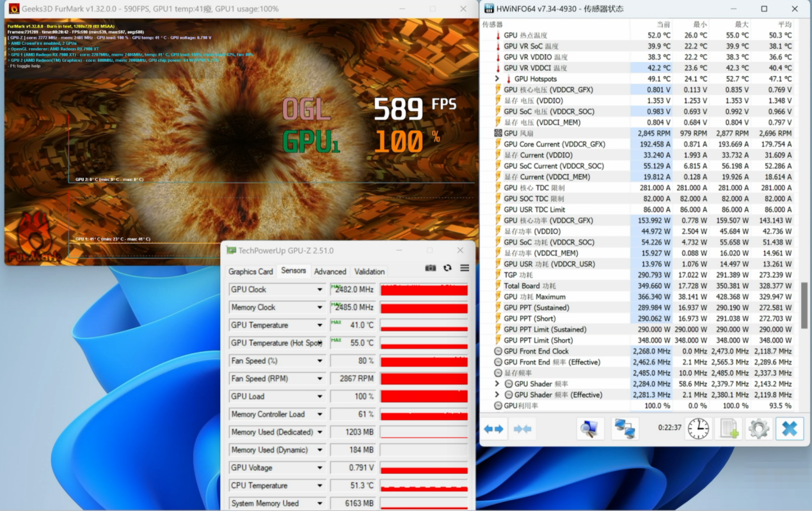
Task: Expand the GPU Shader 频率 row
Action: pyautogui.click(x=497, y=384)
